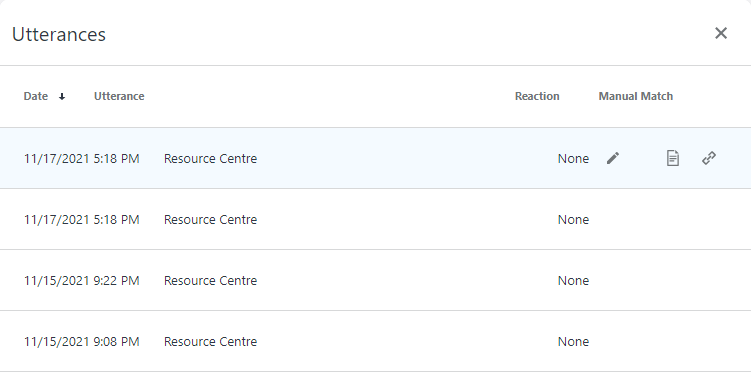This screenshot has height=389, width=751.
Task: Click the None reaction in the highlighted row
Action: tap(573, 159)
